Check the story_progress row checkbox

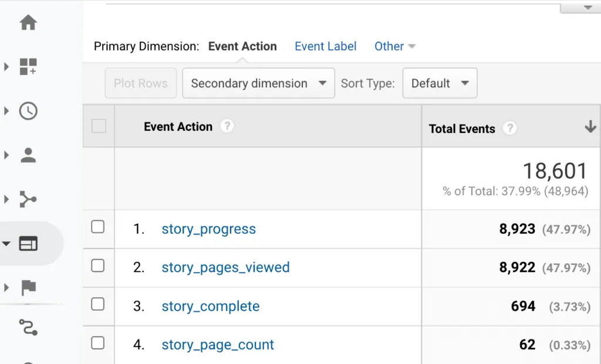(98, 227)
